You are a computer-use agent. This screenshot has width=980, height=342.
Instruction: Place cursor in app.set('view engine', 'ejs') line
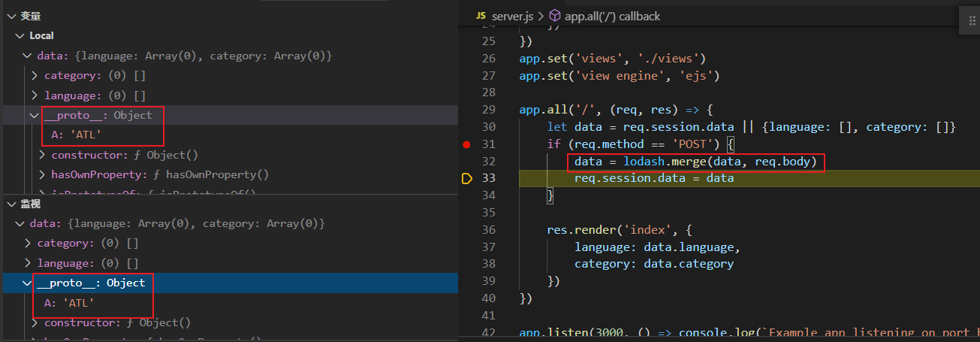[619, 75]
